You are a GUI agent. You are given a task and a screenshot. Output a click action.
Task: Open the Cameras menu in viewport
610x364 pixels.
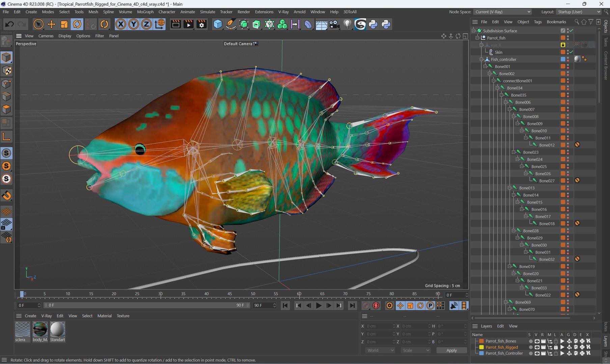(x=46, y=36)
